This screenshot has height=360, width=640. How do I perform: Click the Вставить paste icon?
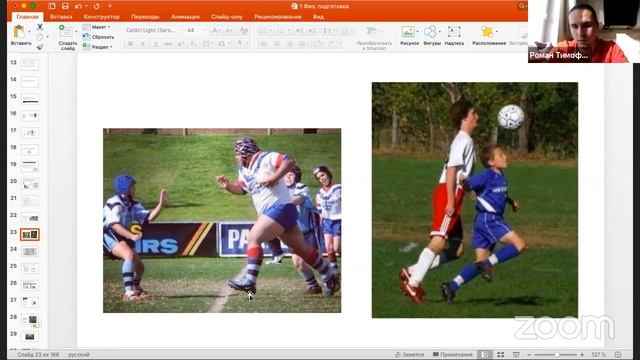[x=19, y=31]
